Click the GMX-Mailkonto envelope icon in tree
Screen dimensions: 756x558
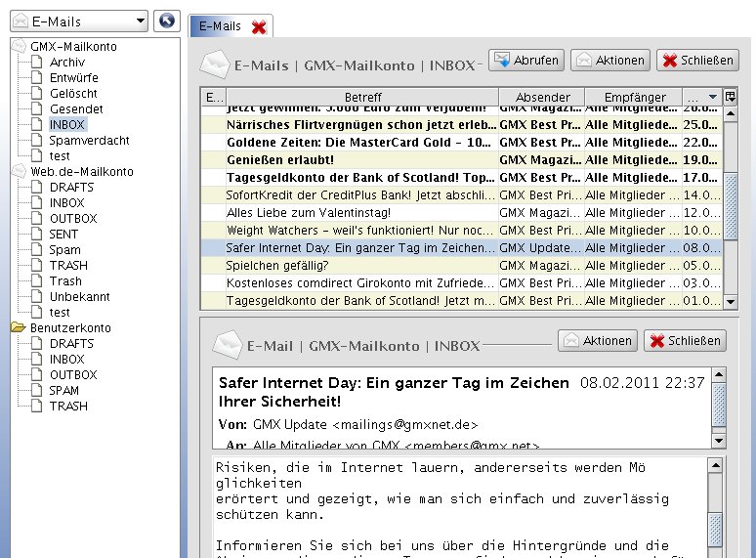(x=19, y=47)
